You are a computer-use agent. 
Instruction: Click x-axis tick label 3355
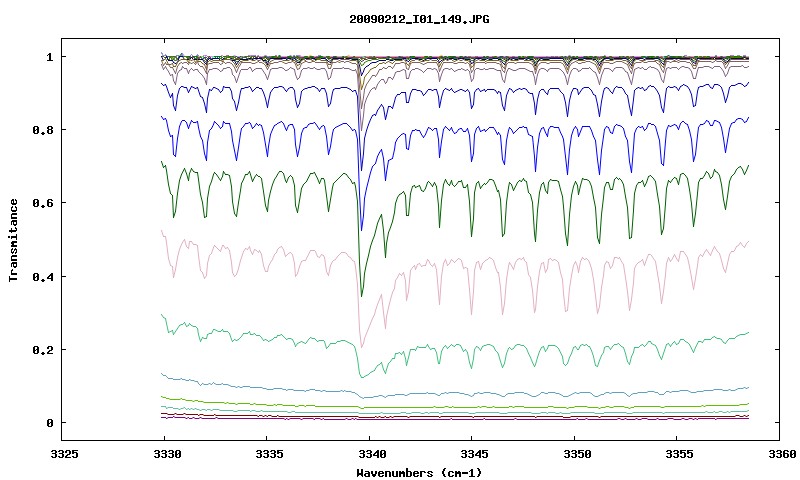679,454
